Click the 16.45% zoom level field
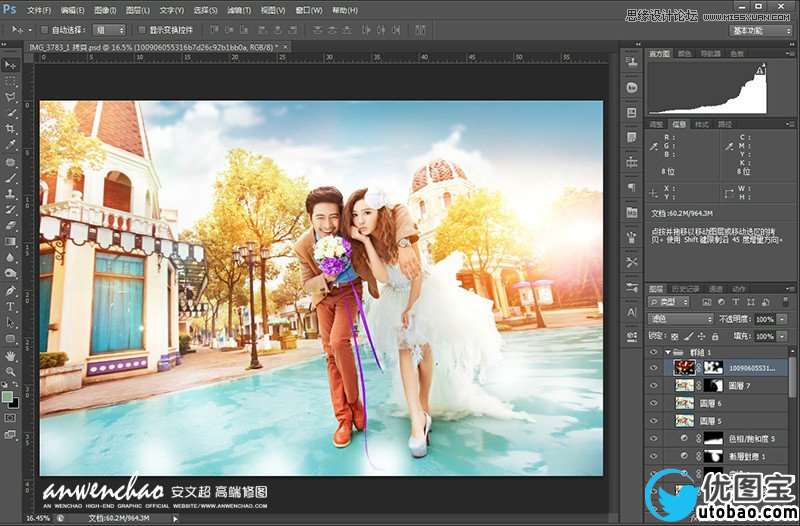The image size is (800, 526). [x=38, y=518]
